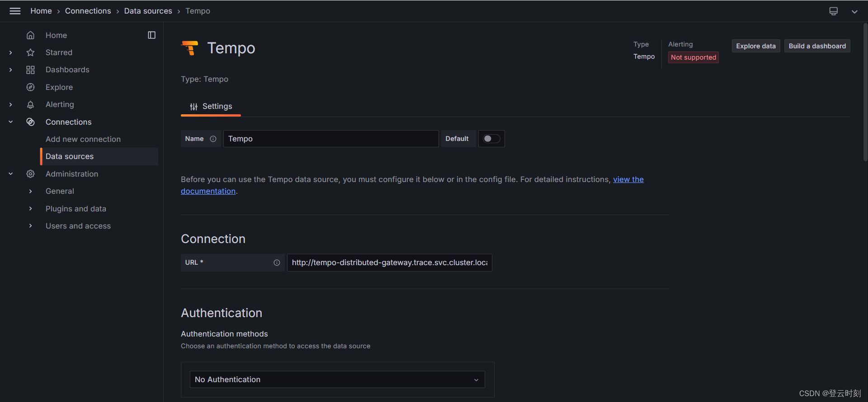
Task: Click the URL input field
Action: point(390,262)
